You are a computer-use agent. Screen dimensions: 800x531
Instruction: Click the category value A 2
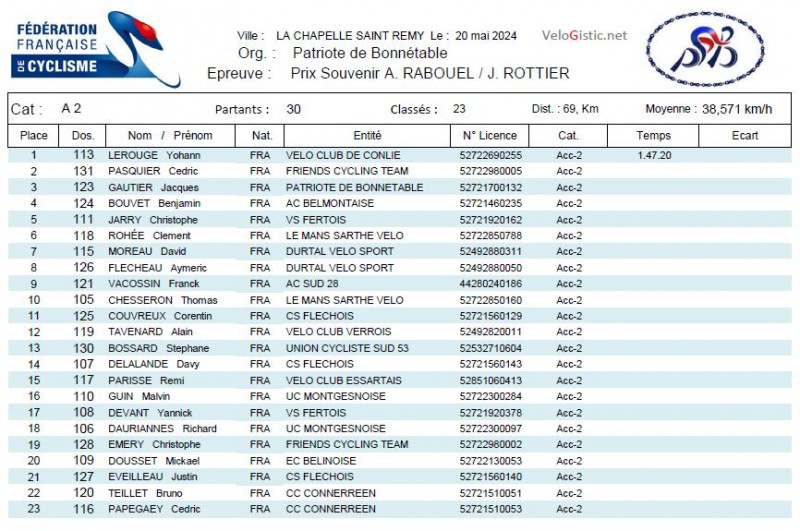coord(71,108)
